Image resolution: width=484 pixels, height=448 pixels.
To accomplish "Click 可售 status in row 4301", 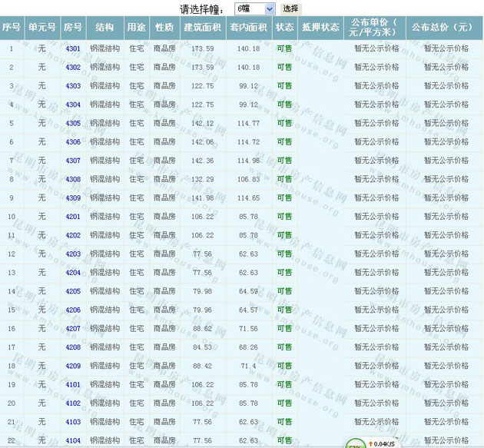I will [284, 48].
